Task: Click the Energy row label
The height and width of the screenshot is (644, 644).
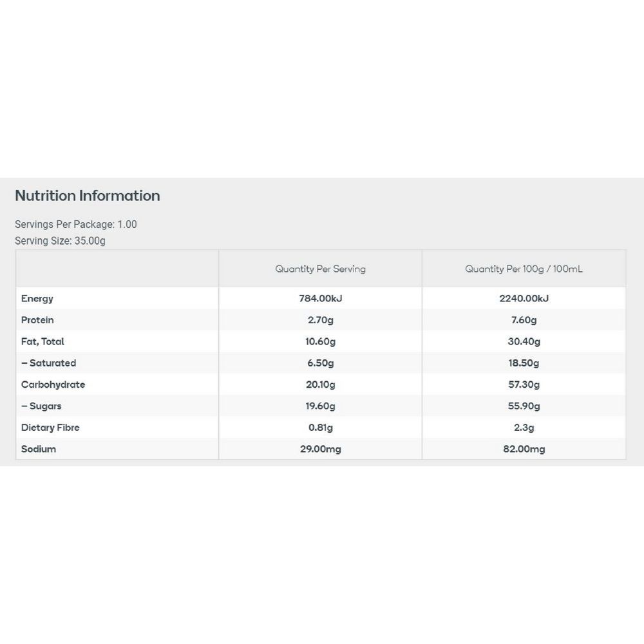Action: pyautogui.click(x=37, y=298)
